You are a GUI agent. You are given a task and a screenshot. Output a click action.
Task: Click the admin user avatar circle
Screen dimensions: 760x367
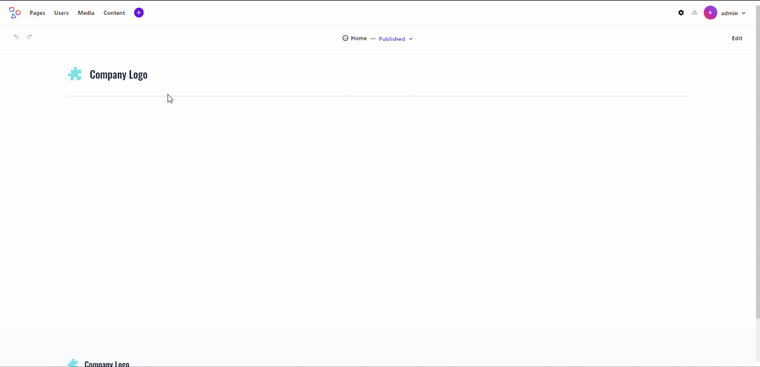click(x=710, y=13)
